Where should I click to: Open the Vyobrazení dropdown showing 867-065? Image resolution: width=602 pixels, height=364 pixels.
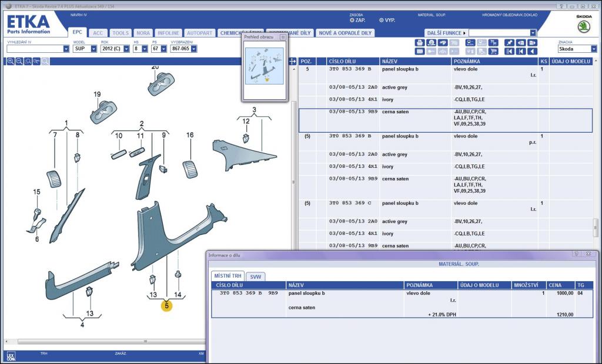tap(194, 49)
